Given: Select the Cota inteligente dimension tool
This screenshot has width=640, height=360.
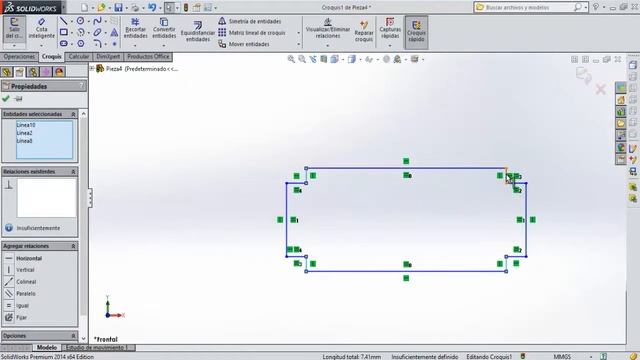Looking at the screenshot, I should point(42,28).
